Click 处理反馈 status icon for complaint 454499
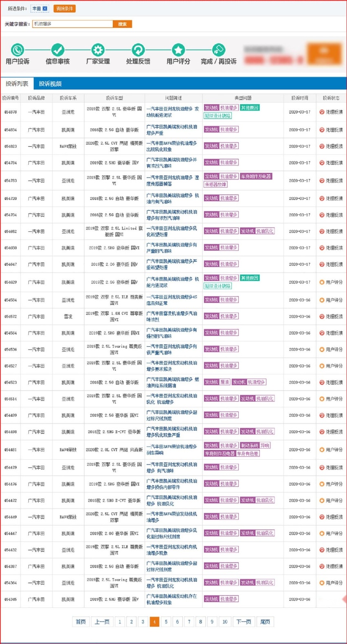The height and width of the screenshot is (644, 347). (322, 415)
